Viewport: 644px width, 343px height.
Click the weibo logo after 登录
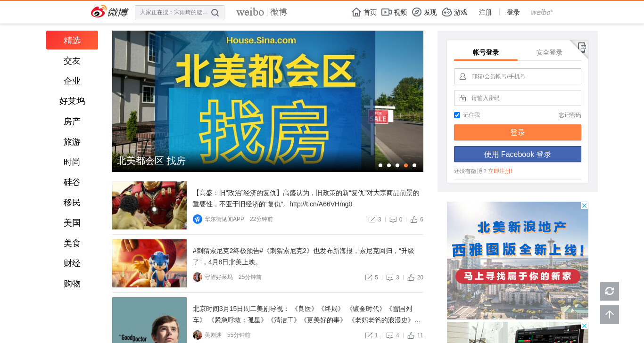point(542,12)
